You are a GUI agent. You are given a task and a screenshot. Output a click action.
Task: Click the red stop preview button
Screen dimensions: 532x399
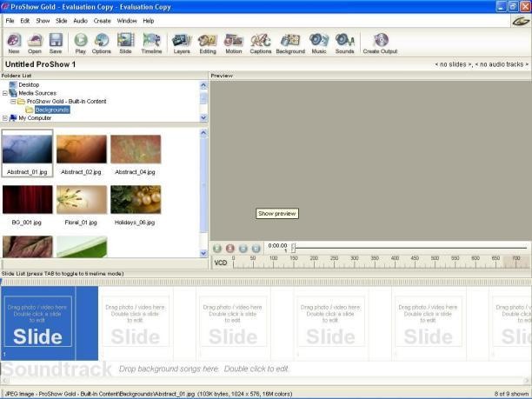[230, 249]
